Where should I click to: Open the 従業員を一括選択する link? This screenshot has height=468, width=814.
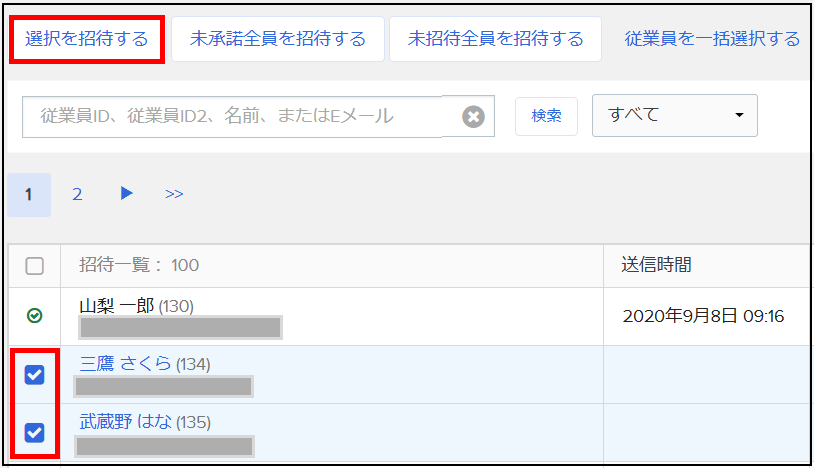click(x=712, y=39)
